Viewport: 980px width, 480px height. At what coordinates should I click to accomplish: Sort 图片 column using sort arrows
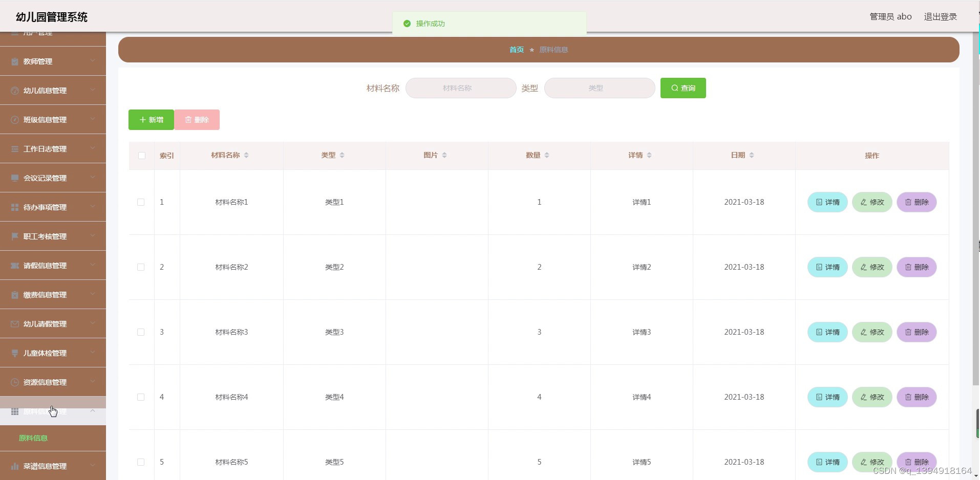[444, 155]
